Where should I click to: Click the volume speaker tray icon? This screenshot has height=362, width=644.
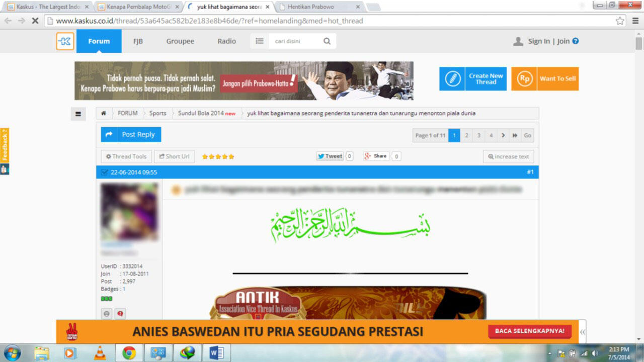595,353
